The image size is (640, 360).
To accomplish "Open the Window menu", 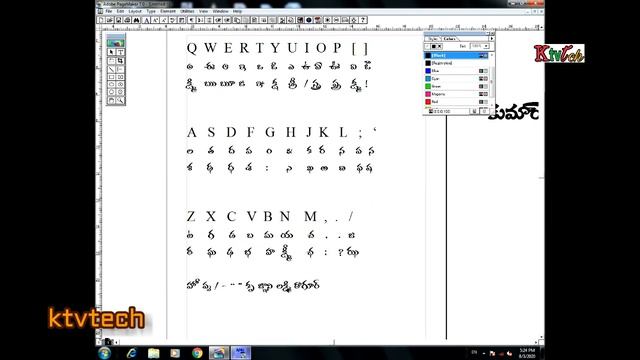I will click(x=221, y=11).
